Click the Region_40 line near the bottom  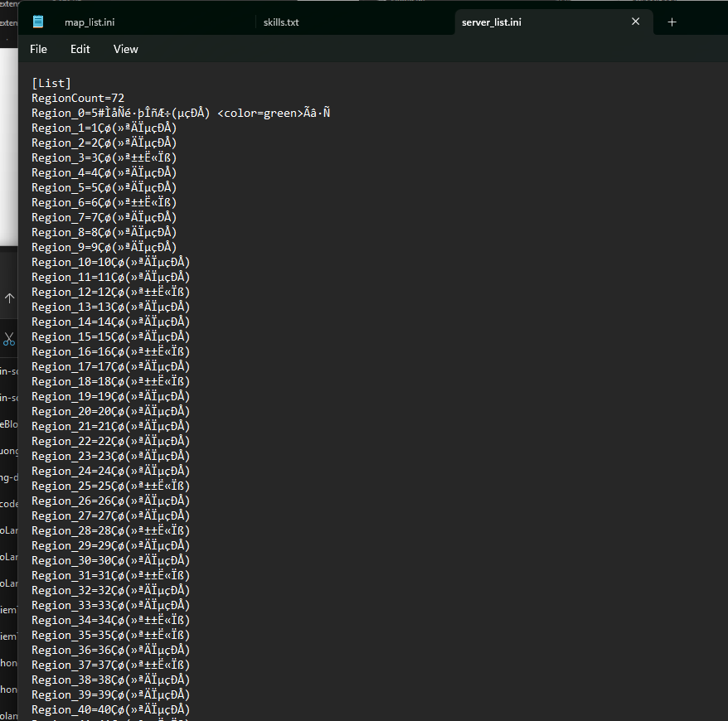(x=110, y=709)
